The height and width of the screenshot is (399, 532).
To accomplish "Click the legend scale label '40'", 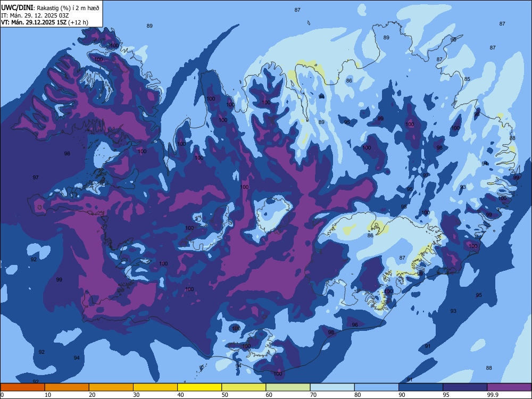I will point(181,395).
